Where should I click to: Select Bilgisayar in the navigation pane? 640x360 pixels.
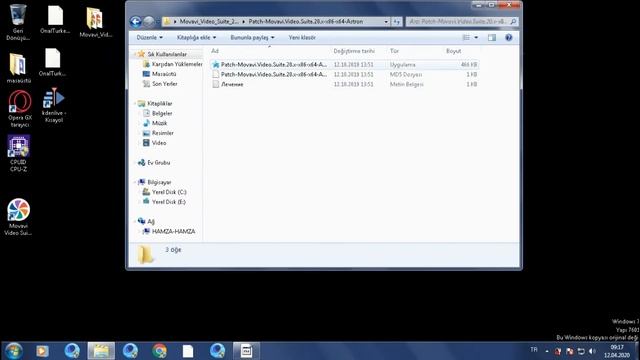[155, 182]
